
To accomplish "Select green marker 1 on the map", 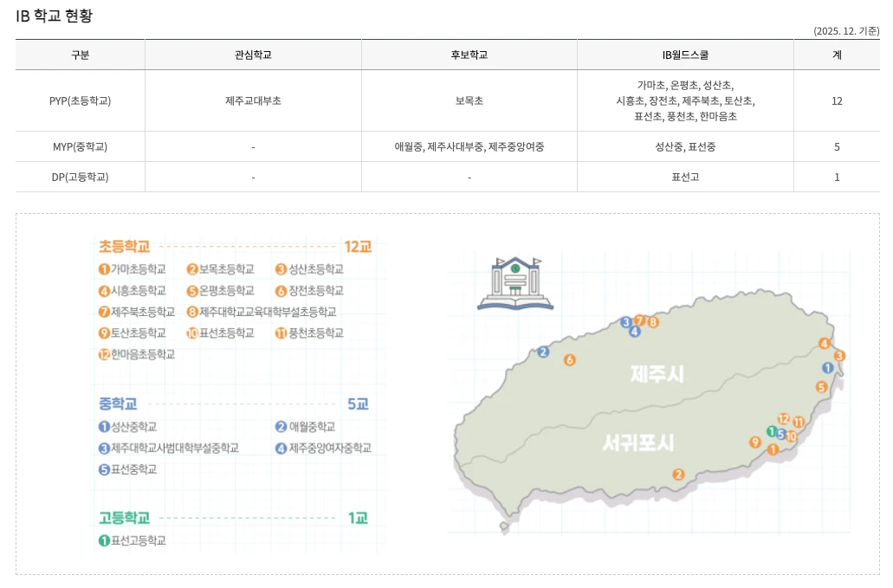I will pos(772,431).
